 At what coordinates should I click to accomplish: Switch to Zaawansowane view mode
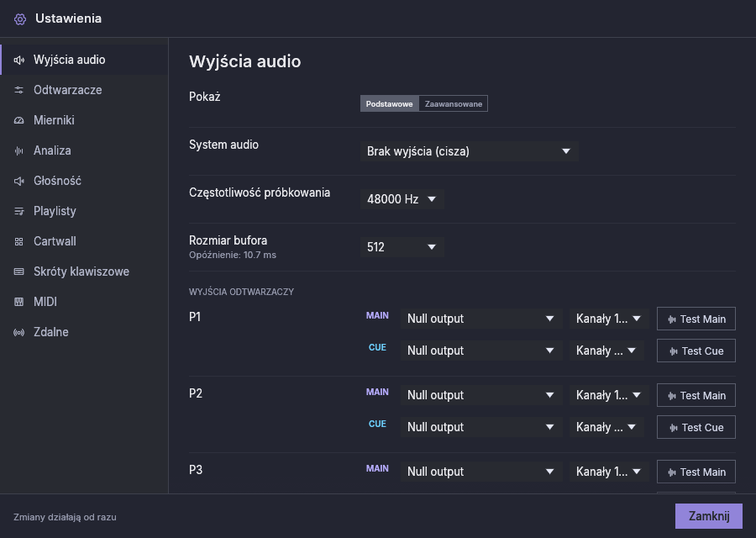[454, 103]
